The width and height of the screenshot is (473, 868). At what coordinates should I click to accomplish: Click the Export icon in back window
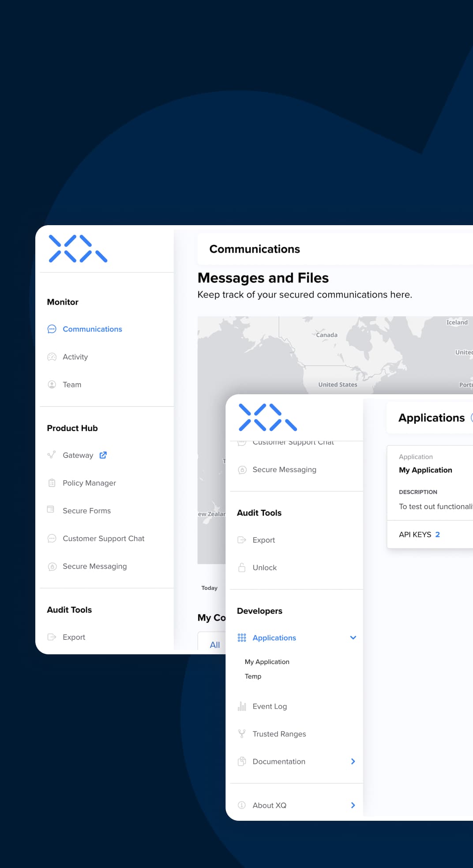click(52, 637)
